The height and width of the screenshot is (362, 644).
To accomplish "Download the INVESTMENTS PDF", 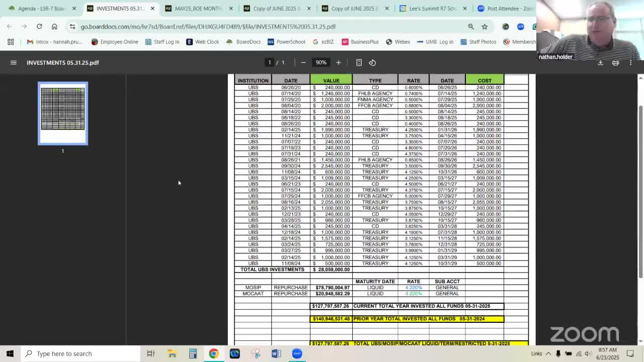I will coord(600,63).
